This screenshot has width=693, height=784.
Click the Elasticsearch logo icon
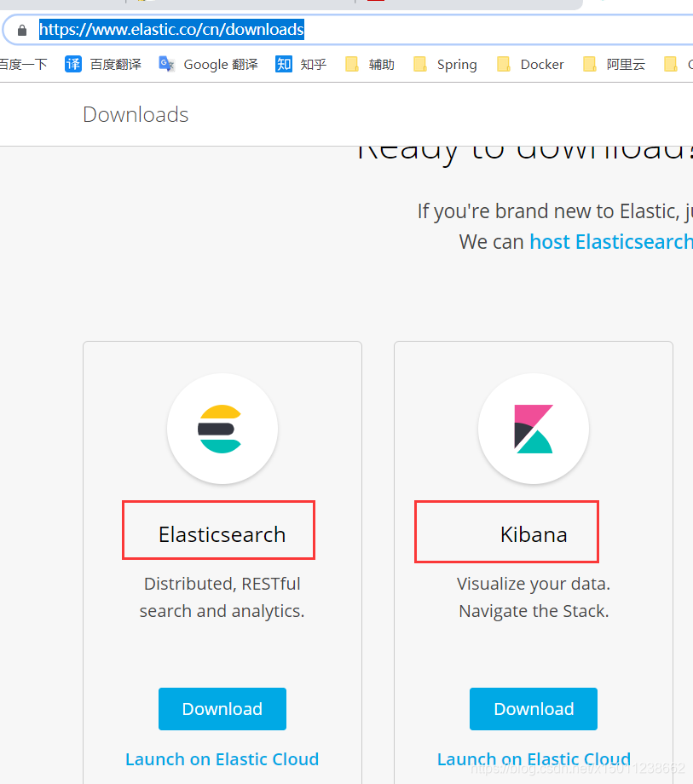pyautogui.click(x=222, y=429)
